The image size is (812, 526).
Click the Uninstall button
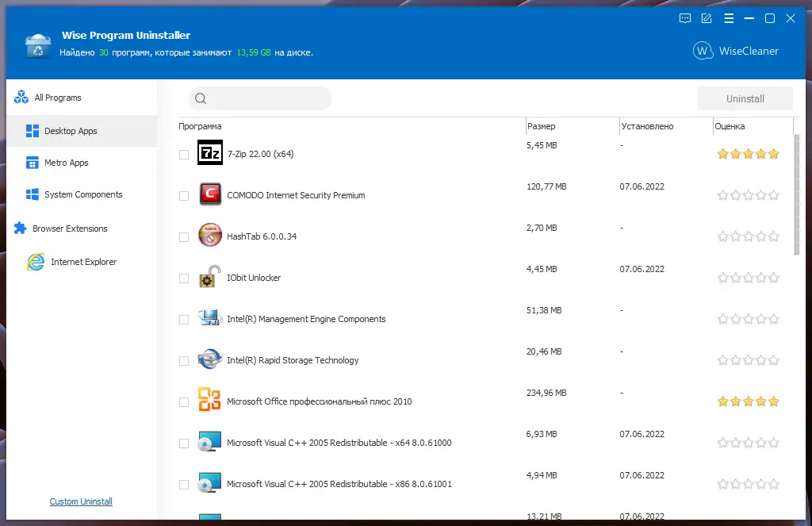click(x=745, y=98)
